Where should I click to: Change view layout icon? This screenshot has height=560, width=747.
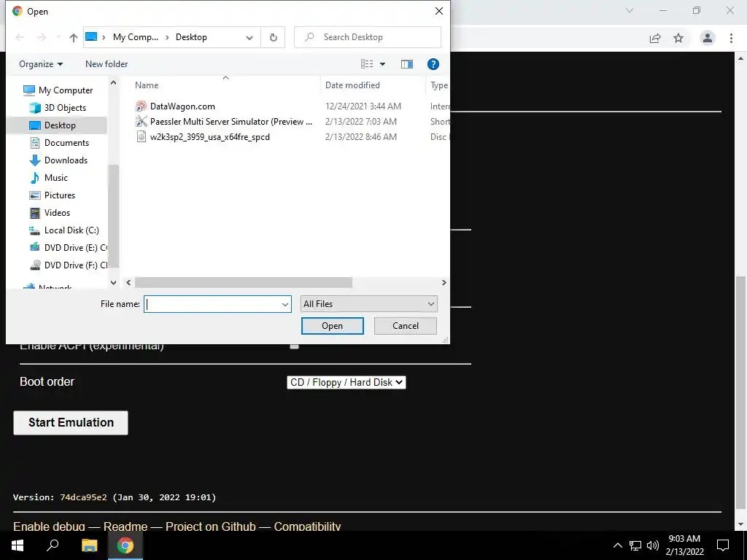pos(367,64)
